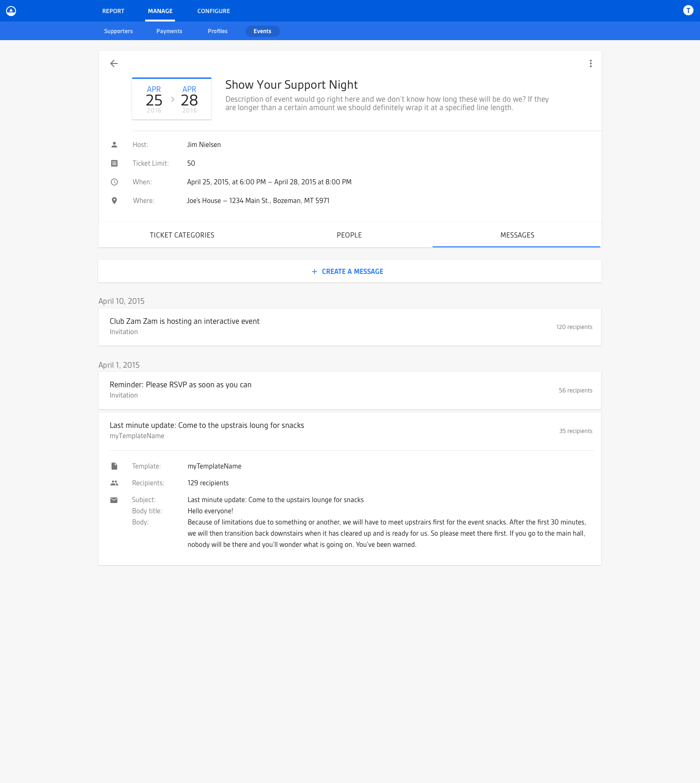Open the PEOPLE tab
Screen dimensions: 700x783
coord(350,235)
